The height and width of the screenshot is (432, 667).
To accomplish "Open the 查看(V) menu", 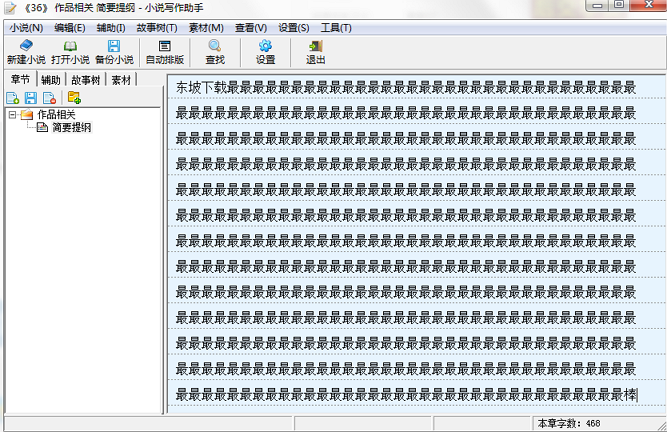I will (251, 28).
